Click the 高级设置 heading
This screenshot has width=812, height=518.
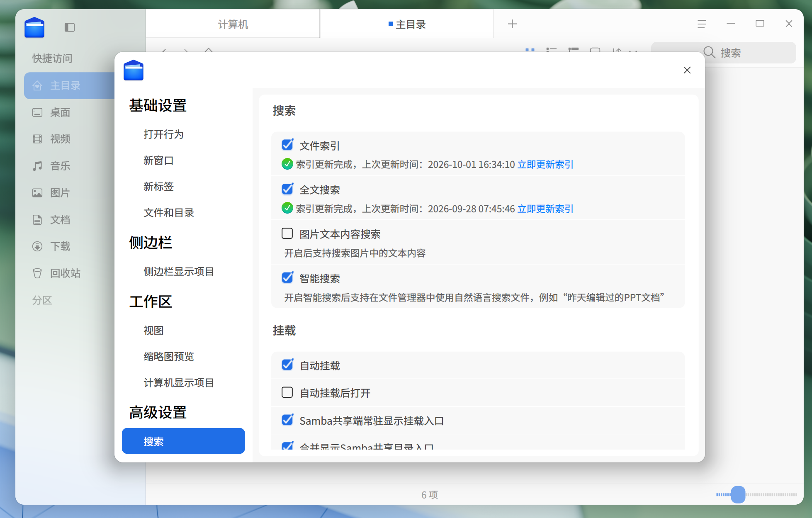point(158,413)
